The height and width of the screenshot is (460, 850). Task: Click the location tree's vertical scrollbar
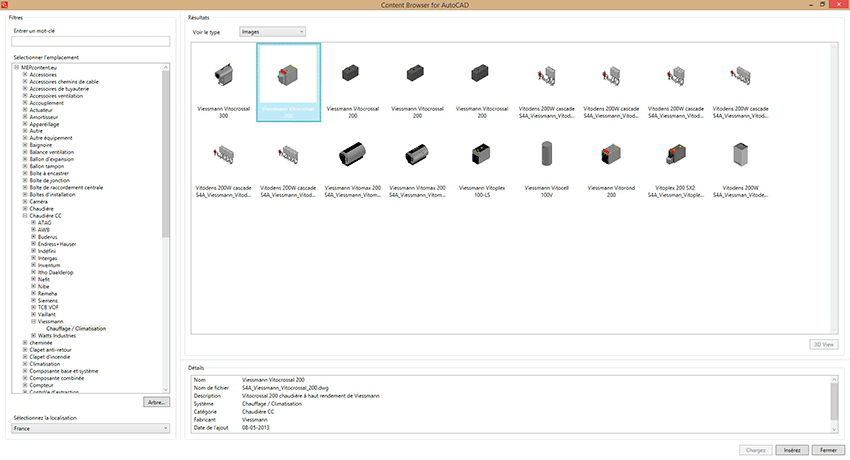point(166,154)
